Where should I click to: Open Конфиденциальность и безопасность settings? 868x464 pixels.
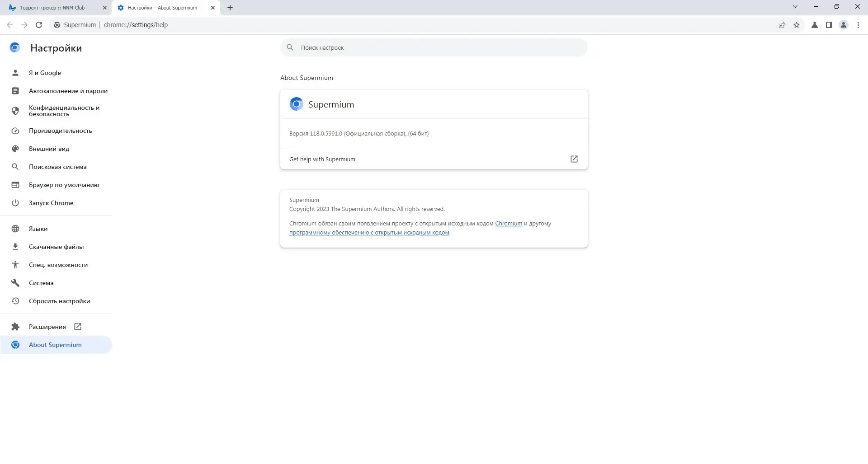click(x=56, y=111)
